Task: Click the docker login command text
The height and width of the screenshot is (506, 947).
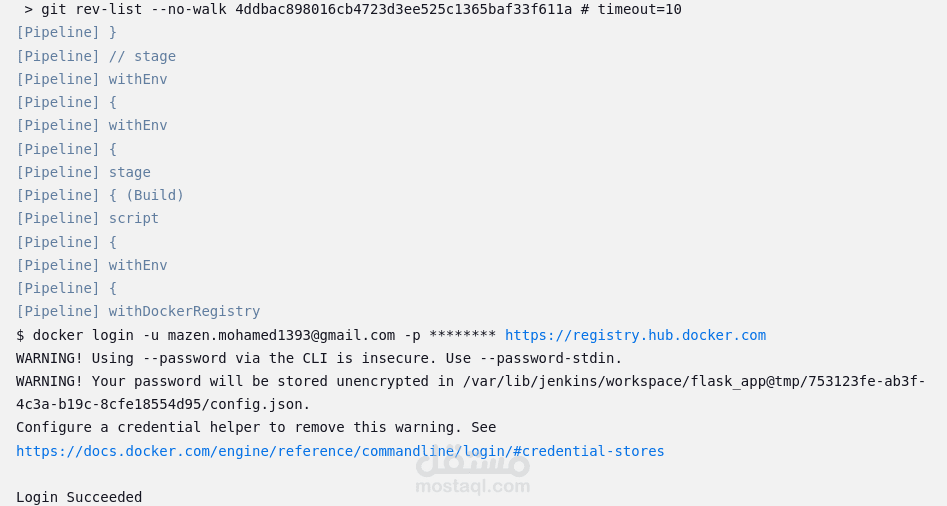Action: 256,335
